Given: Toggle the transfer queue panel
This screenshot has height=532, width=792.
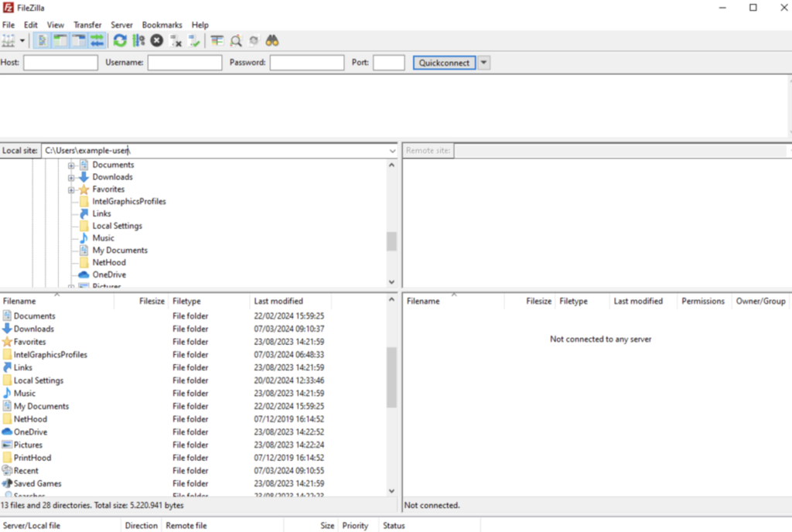Looking at the screenshot, I should 99,40.
